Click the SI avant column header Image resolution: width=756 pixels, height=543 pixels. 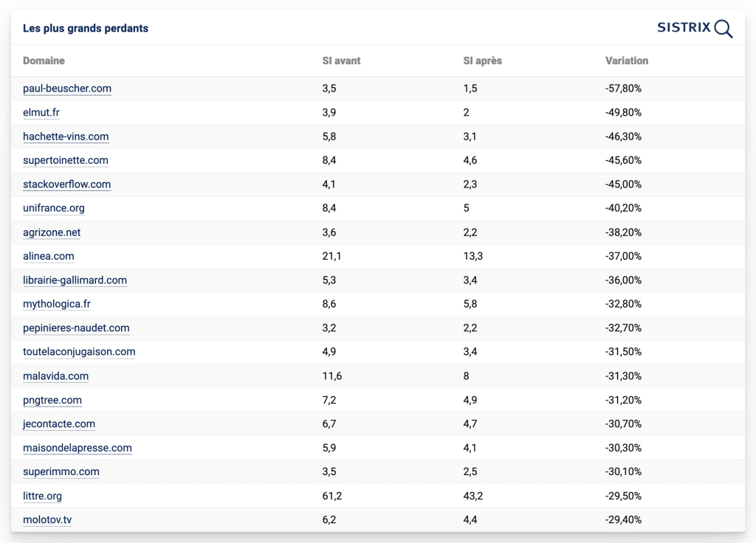341,60
